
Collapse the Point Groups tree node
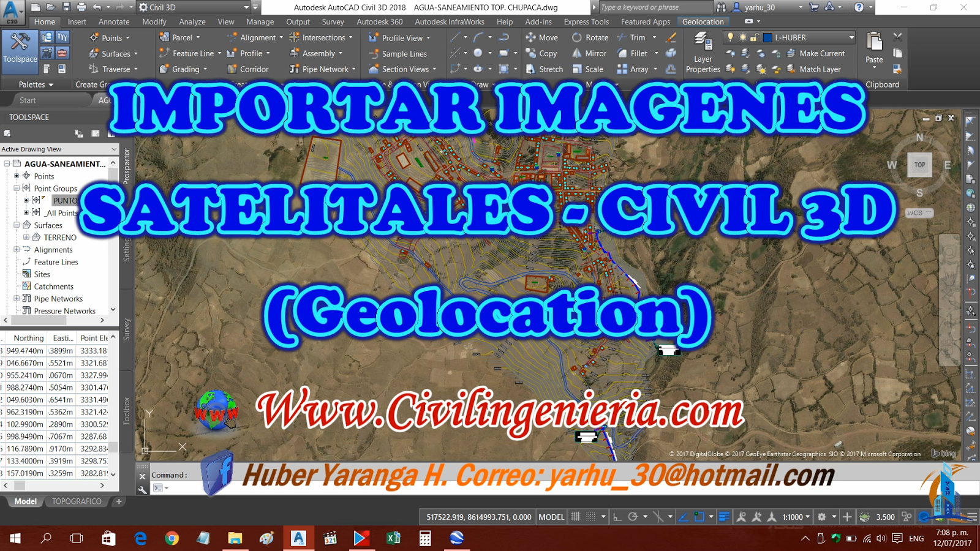(17, 188)
